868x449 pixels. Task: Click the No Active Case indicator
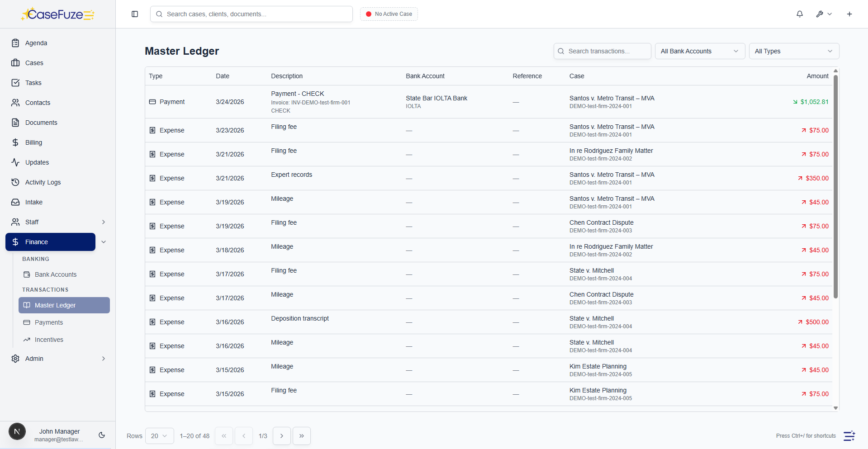pyautogui.click(x=389, y=14)
